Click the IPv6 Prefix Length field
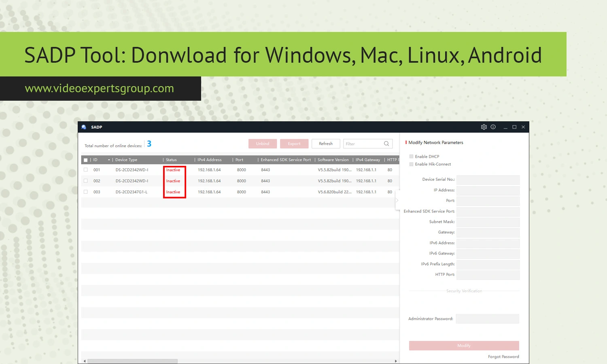Viewport: 607px width, 364px height. click(x=488, y=264)
